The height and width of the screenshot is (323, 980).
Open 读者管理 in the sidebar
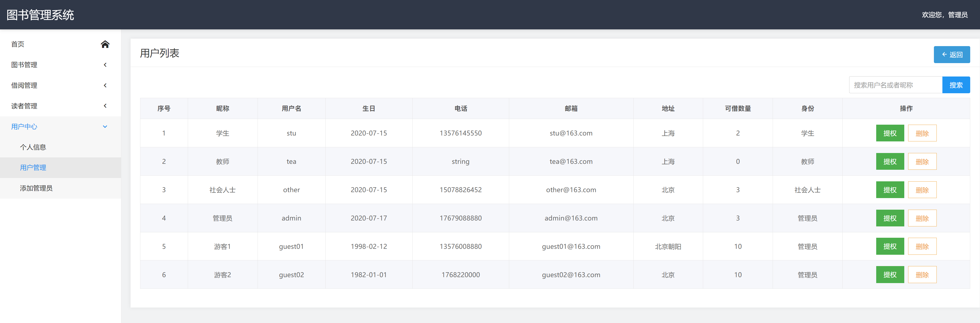click(61, 106)
